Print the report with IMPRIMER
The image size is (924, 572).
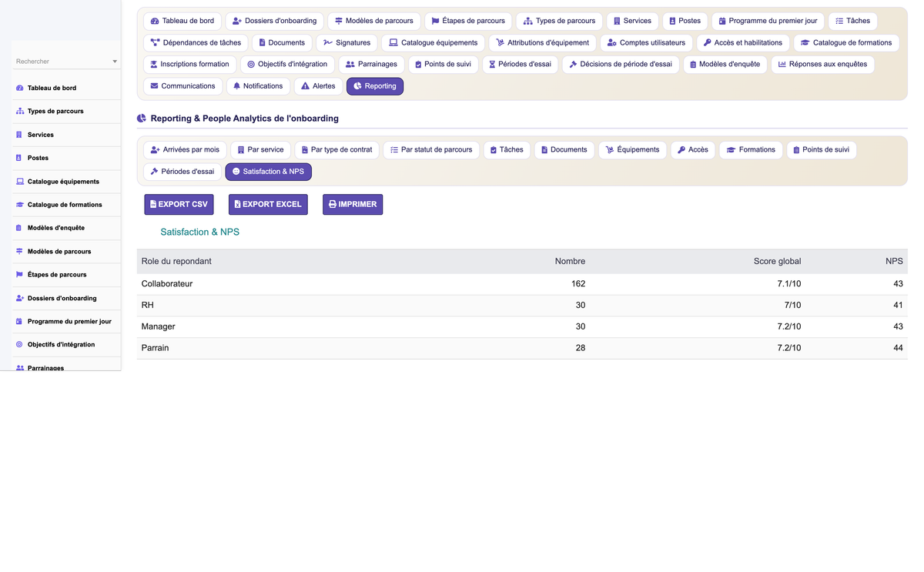click(x=353, y=204)
